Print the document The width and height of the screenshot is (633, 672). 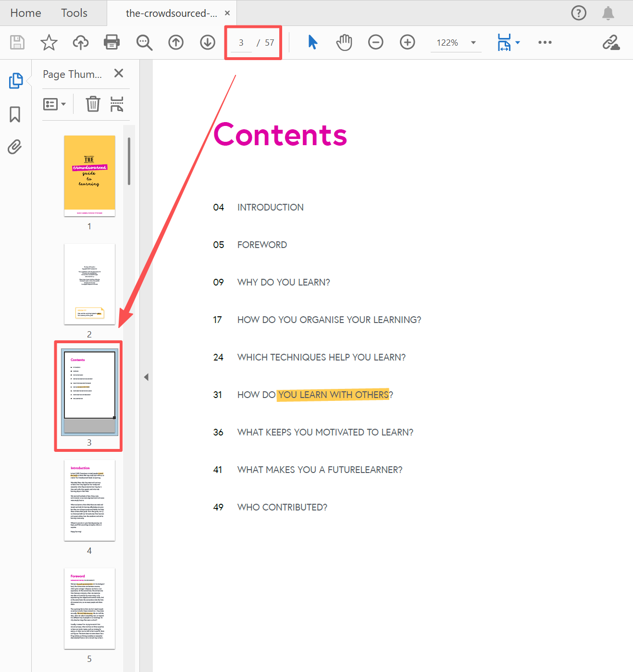click(x=112, y=42)
